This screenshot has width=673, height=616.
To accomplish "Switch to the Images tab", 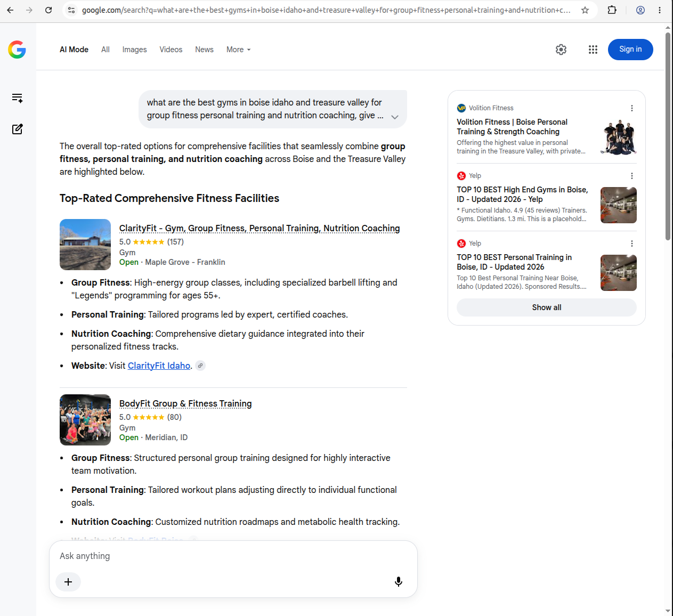I will (134, 50).
